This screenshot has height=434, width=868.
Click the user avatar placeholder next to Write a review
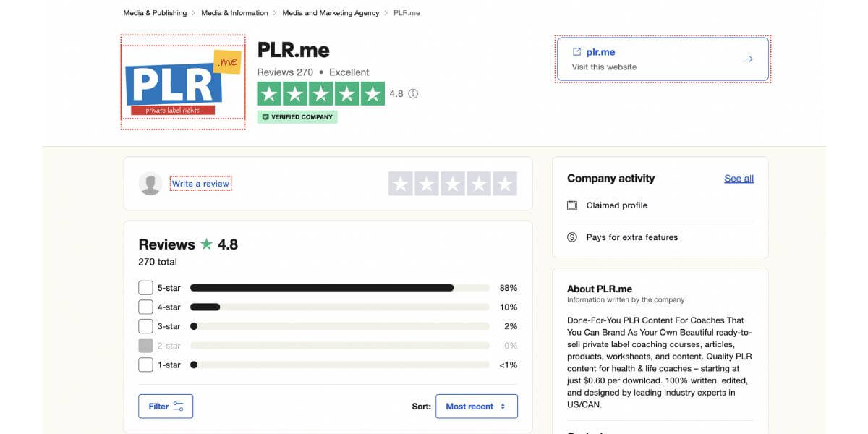coord(151,183)
